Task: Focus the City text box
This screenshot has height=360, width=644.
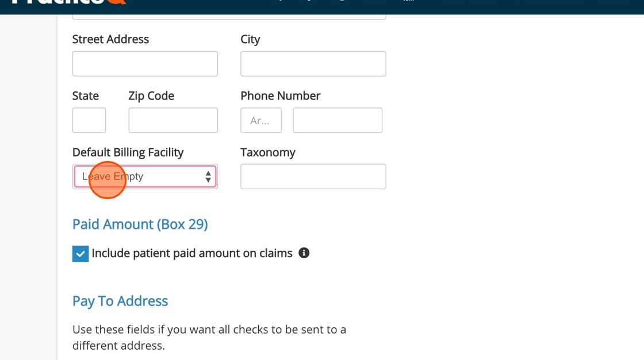Action: (313, 64)
